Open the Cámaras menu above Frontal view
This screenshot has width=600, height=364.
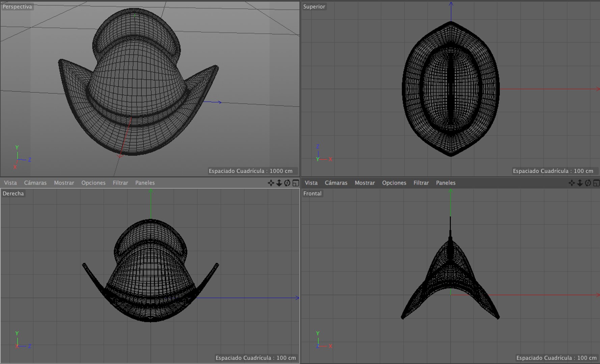(336, 183)
